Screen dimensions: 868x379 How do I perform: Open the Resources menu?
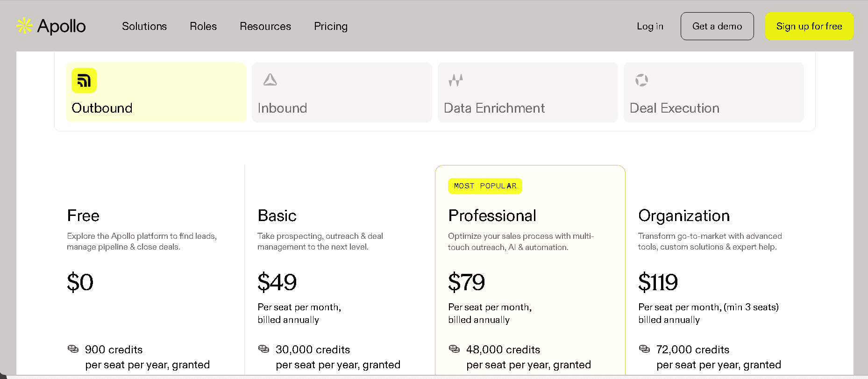coord(265,26)
